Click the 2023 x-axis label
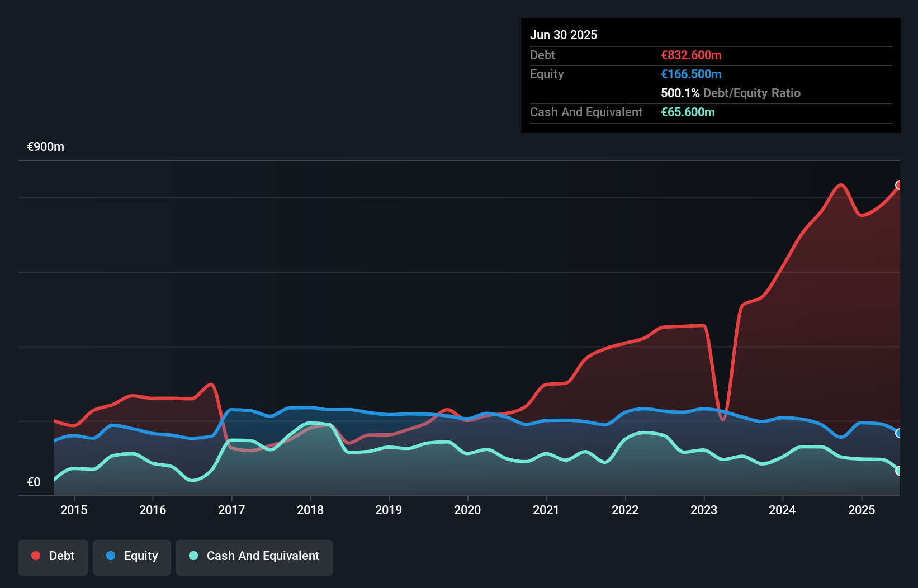Viewport: 918px width, 588px height. pyautogui.click(x=704, y=510)
